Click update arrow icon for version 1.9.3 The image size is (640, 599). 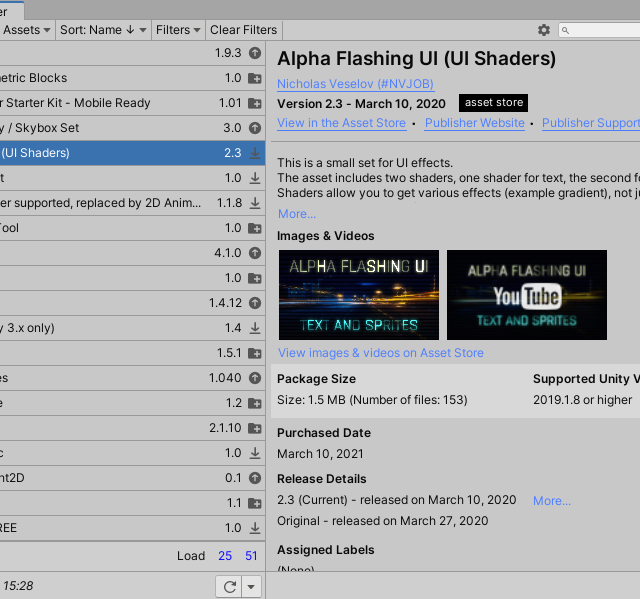(255, 53)
